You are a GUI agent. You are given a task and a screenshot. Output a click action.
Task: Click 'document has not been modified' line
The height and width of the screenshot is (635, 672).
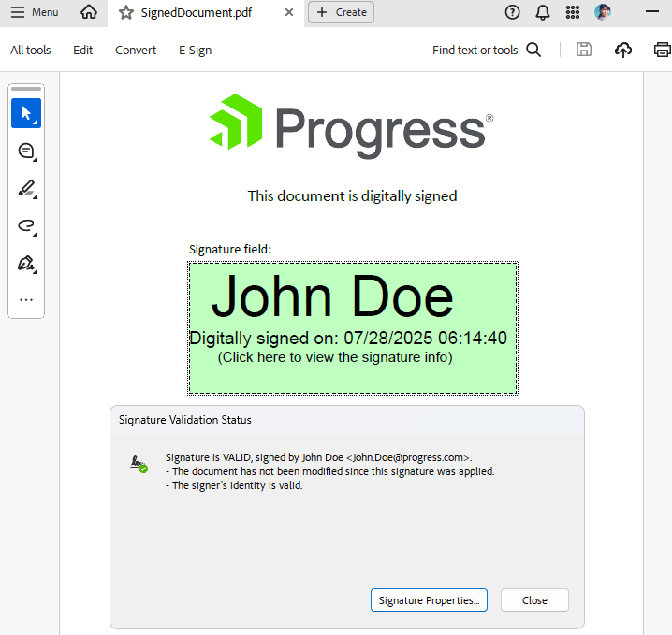point(330,471)
